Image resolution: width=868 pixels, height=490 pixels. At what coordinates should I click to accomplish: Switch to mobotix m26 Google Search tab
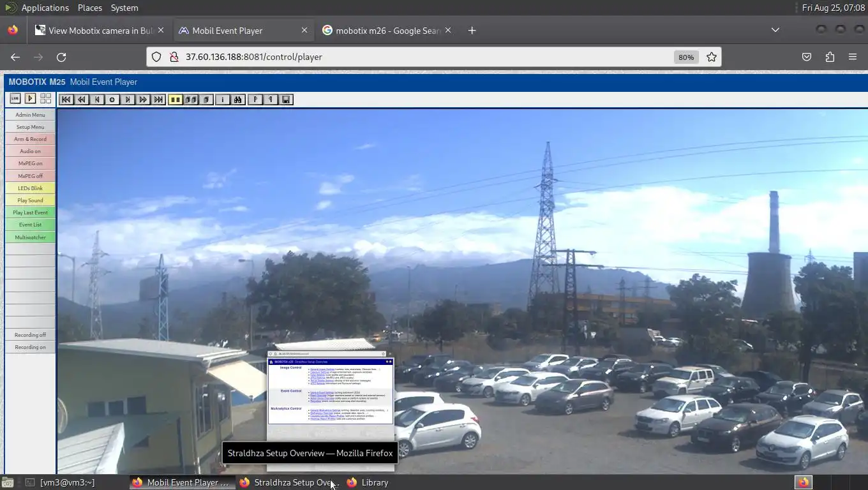(387, 31)
